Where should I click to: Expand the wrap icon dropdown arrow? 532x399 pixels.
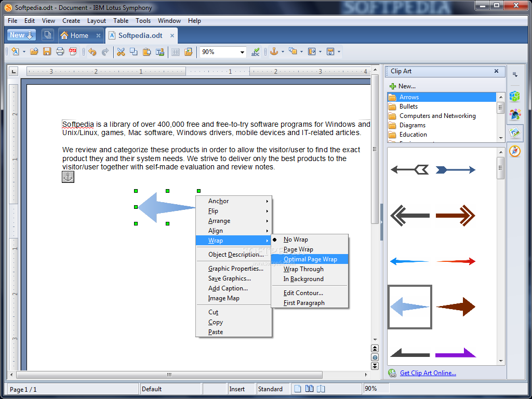(x=339, y=52)
